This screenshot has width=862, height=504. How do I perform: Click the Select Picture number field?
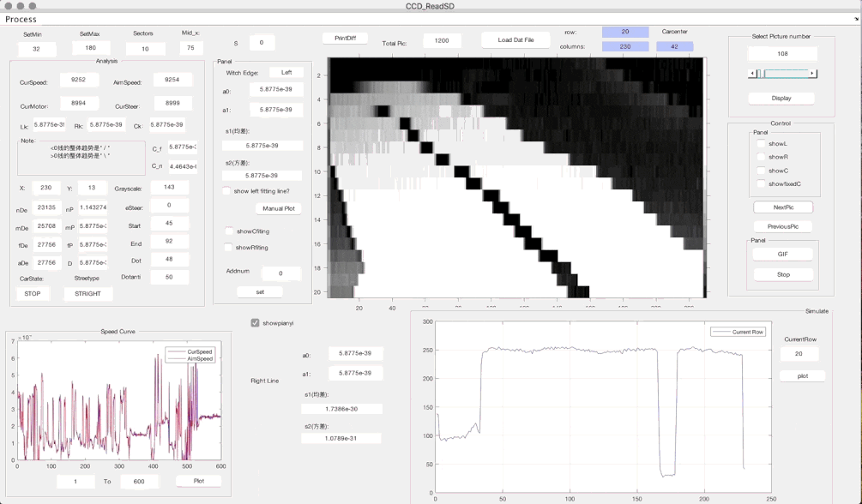(782, 54)
